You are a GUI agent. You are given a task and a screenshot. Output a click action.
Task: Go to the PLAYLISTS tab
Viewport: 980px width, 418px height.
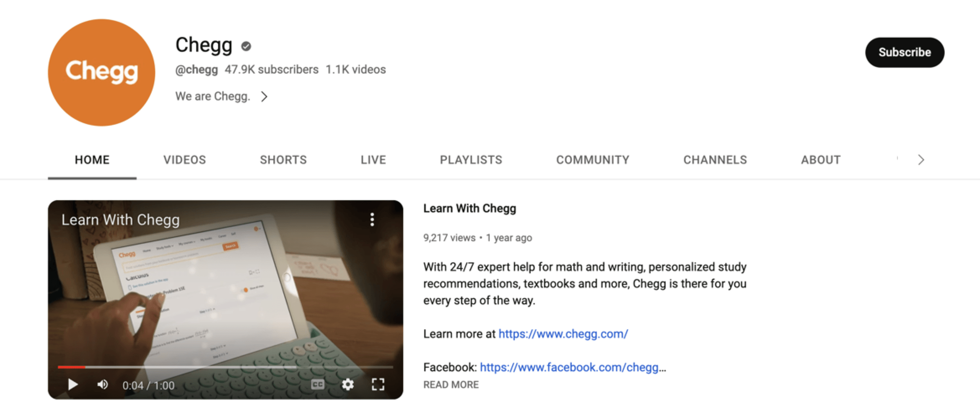[471, 160]
